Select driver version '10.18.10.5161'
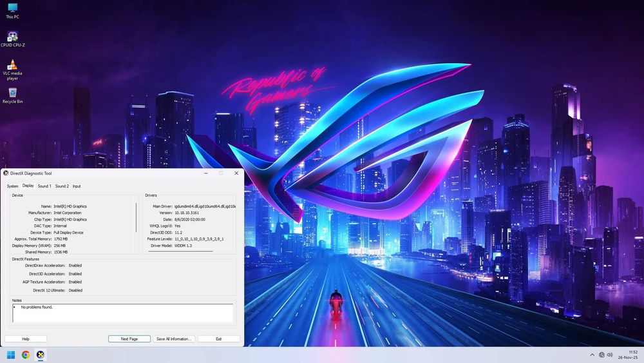Image resolution: width=644 pixels, height=363 pixels. tap(187, 213)
